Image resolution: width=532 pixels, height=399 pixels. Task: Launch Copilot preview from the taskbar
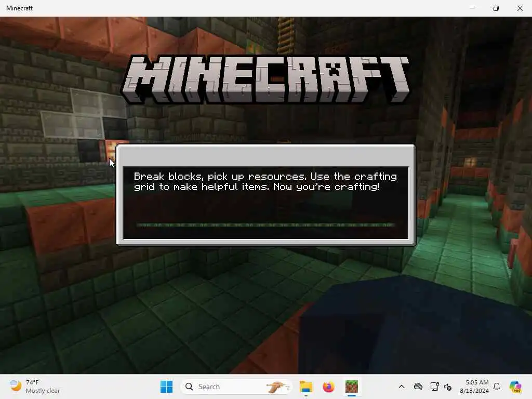click(515, 387)
